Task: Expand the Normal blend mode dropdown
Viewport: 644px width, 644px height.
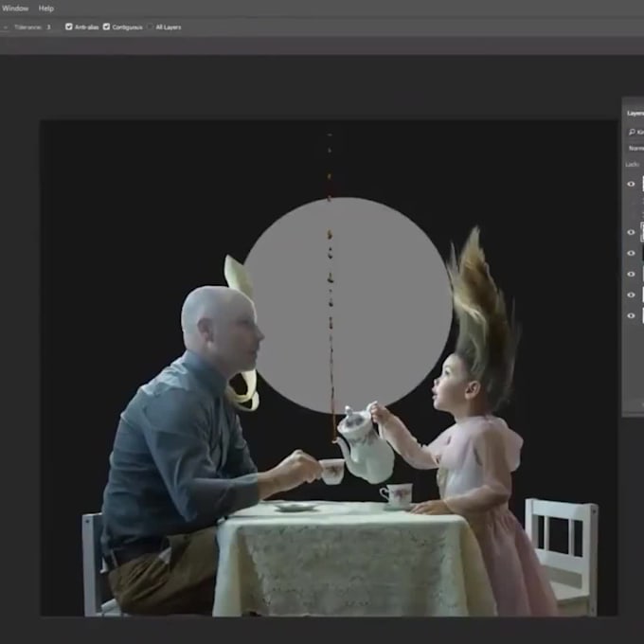Action: tap(635, 148)
